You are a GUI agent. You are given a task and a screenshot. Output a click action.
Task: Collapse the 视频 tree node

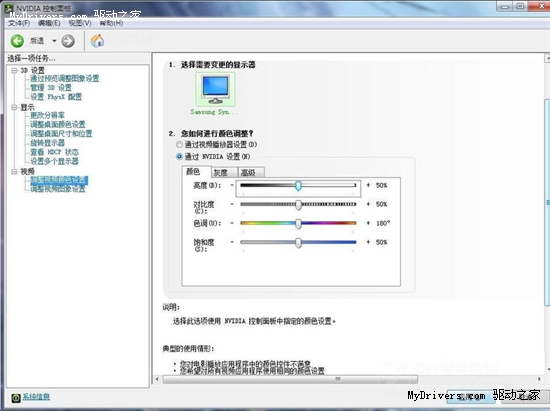click(14, 171)
